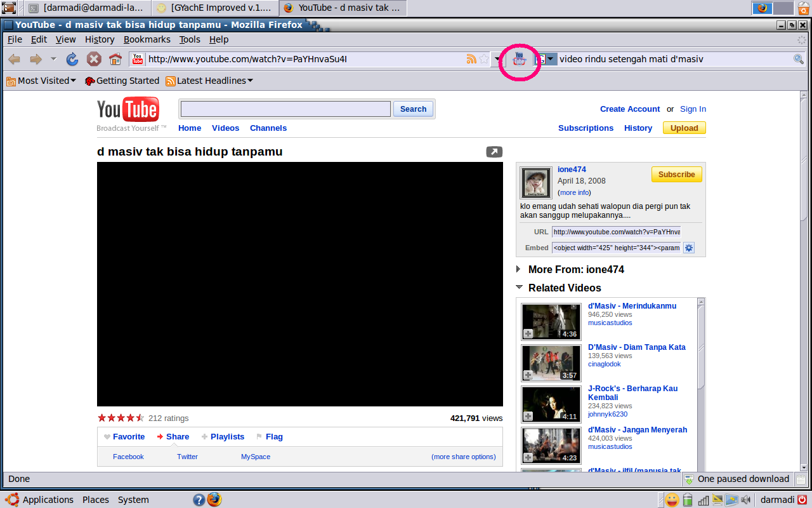This screenshot has height=508, width=812.
Task: Stop loading with the red stop icon
Action: (94, 59)
